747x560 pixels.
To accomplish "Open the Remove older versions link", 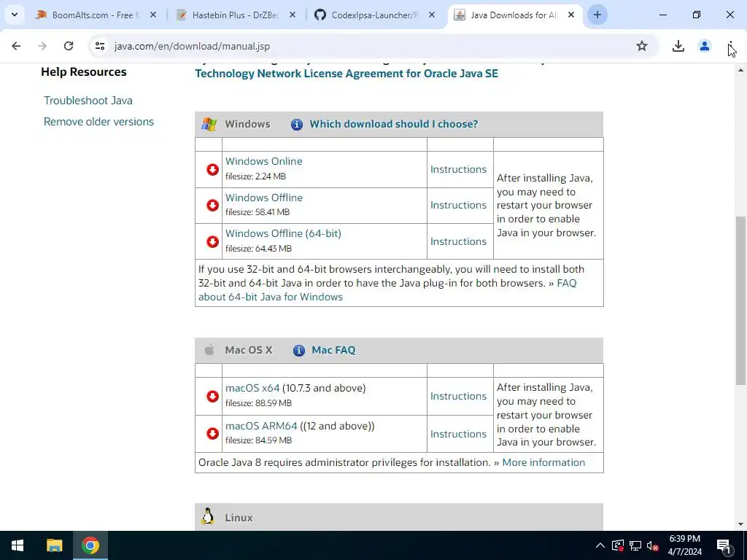I will pyautogui.click(x=98, y=122).
